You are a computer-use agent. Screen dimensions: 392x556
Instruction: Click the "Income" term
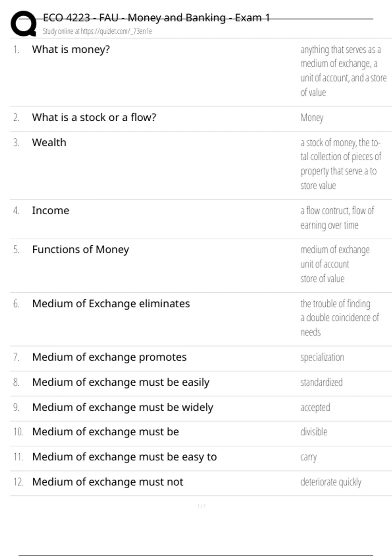51,211
